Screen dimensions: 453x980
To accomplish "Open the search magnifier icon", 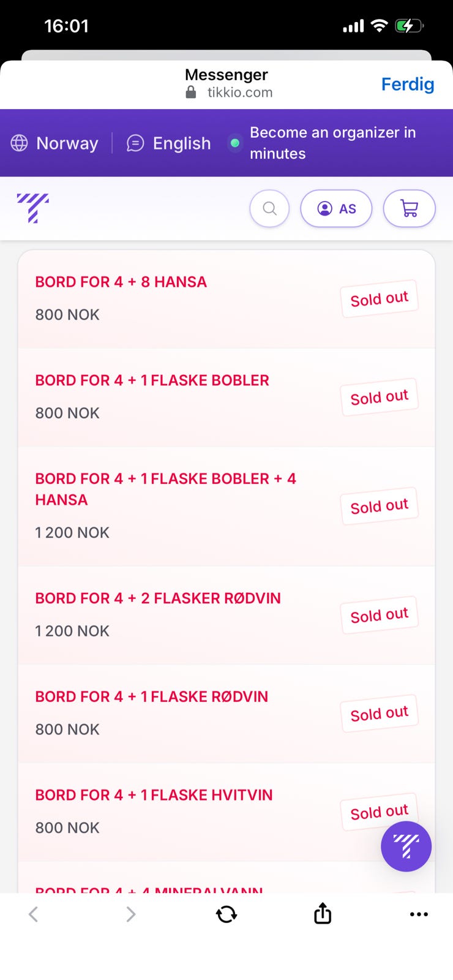I will 269,208.
